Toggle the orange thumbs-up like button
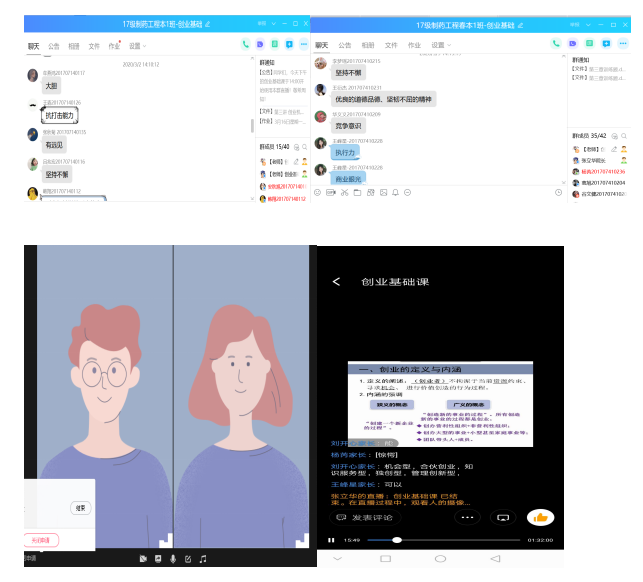This screenshot has height=582, width=643. tap(541, 517)
